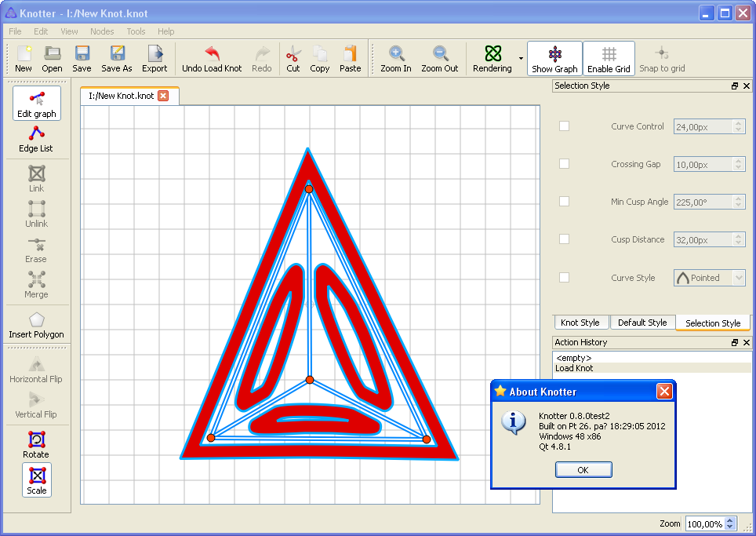Open the Nodes menu
The height and width of the screenshot is (536, 756).
click(102, 31)
